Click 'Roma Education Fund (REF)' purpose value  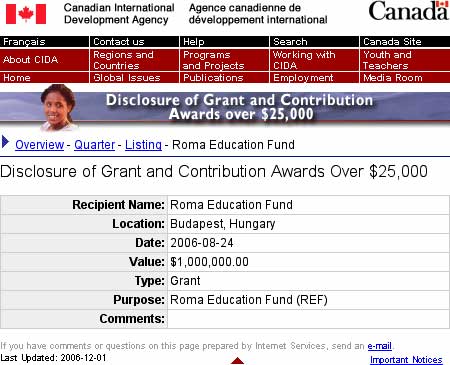(249, 300)
